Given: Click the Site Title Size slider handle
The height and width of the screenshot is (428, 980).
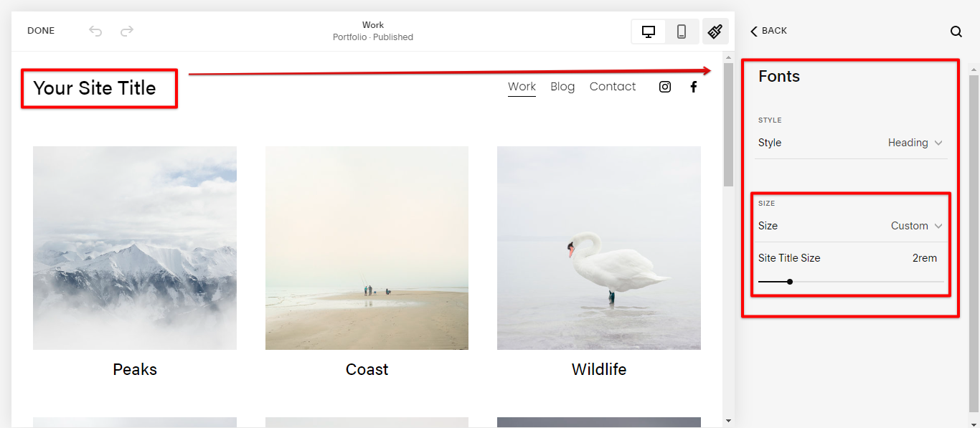Looking at the screenshot, I should pyautogui.click(x=790, y=282).
